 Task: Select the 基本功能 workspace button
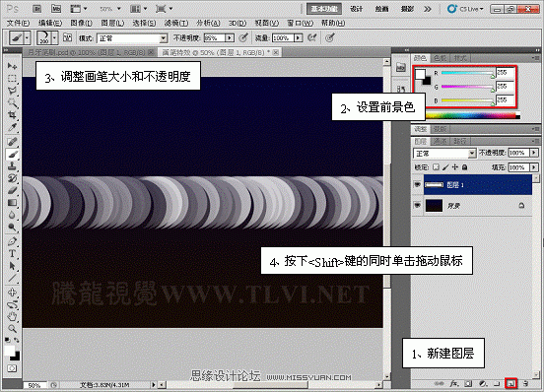coord(324,9)
